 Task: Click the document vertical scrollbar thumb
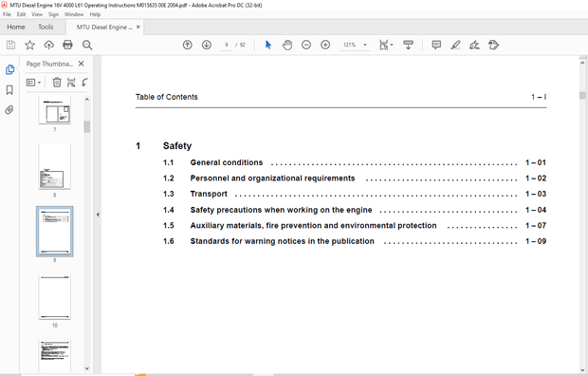coord(582,95)
